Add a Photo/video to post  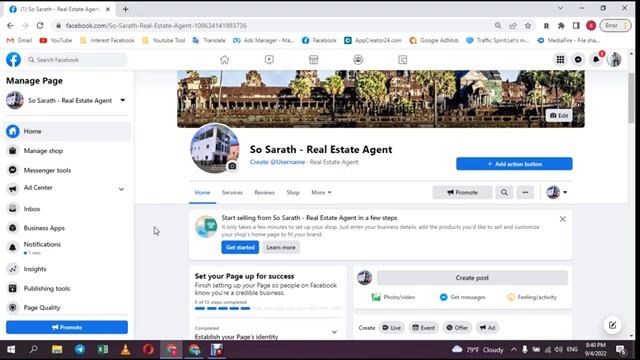[x=393, y=297]
